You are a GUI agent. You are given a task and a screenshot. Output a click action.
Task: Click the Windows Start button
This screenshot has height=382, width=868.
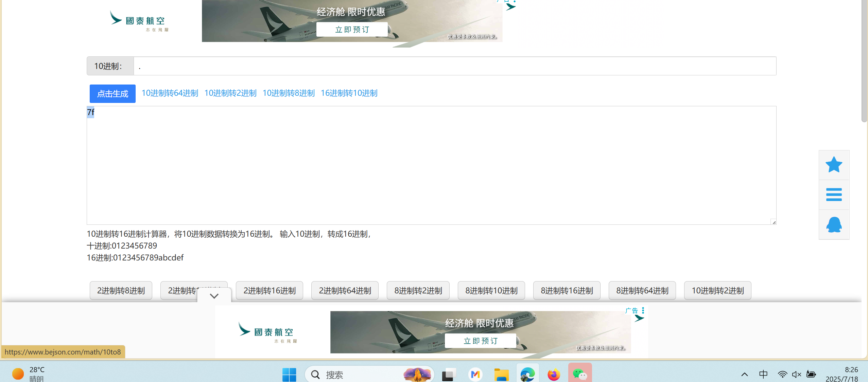pyautogui.click(x=289, y=374)
